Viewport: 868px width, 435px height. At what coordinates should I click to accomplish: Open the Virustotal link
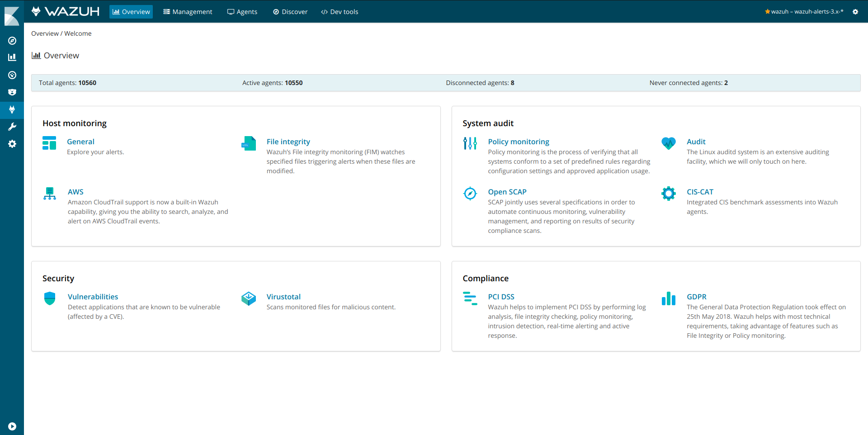pyautogui.click(x=283, y=297)
